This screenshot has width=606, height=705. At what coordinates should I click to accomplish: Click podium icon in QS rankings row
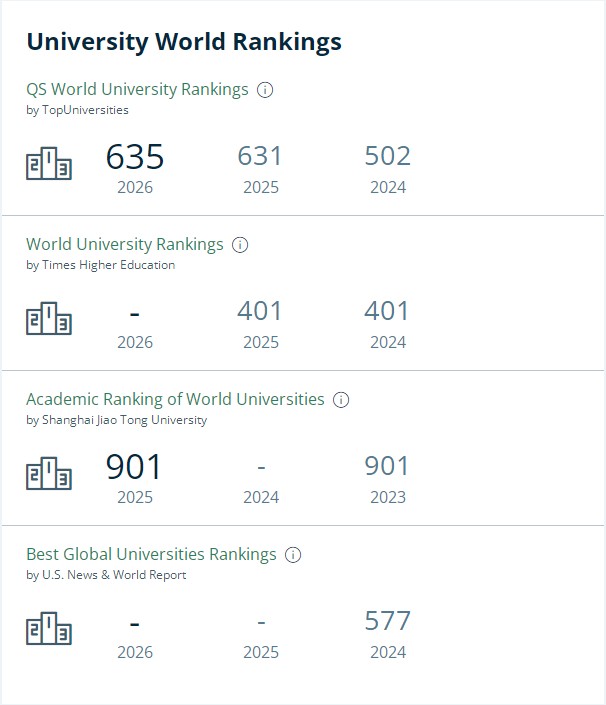[49, 163]
